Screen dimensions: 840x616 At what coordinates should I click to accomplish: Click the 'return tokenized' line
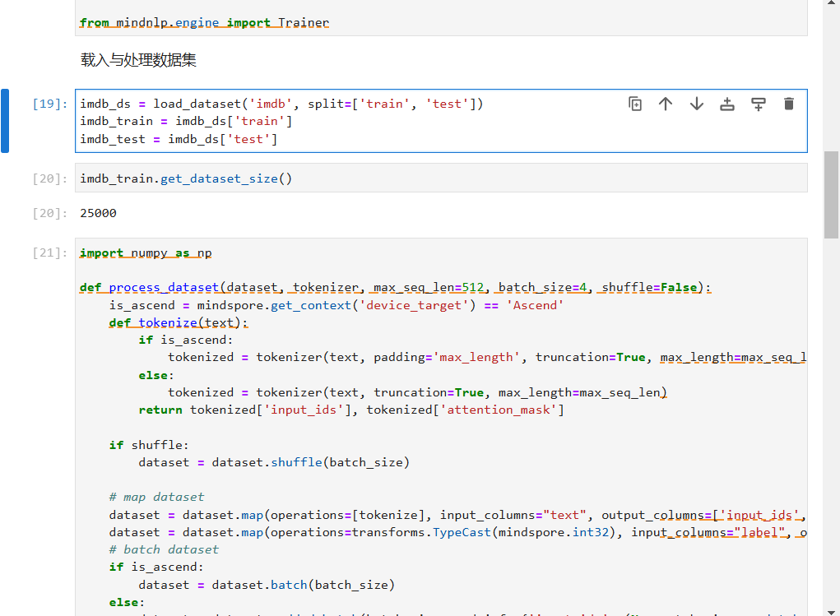(351, 410)
